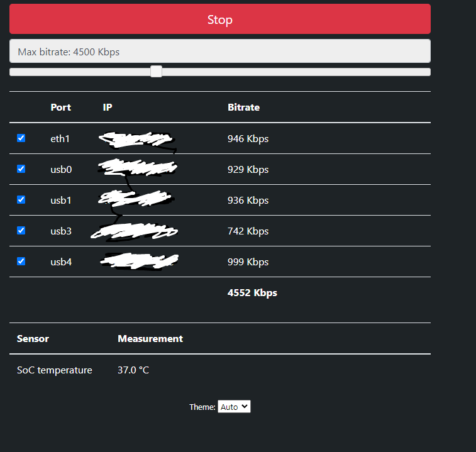Click the 4552 Kbps total bitrate
Viewport: 476px width, 452px height.
[252, 293]
